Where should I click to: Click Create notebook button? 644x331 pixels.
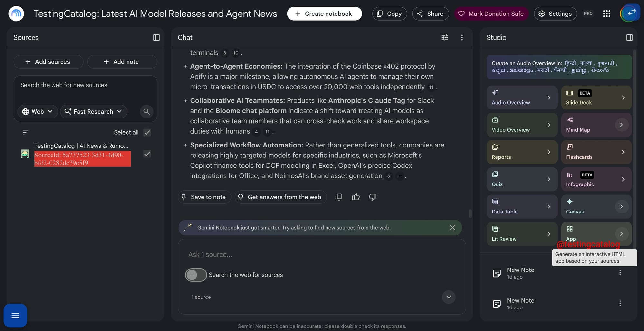tap(324, 14)
